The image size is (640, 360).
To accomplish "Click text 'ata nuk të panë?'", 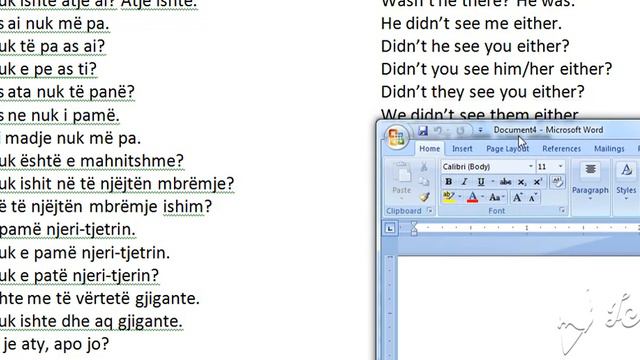I will point(71,92).
